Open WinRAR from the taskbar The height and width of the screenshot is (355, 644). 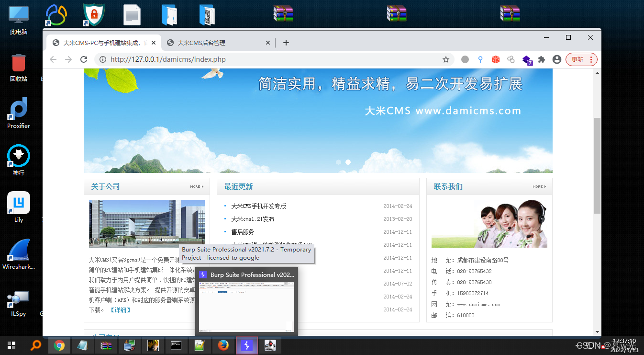pos(106,345)
